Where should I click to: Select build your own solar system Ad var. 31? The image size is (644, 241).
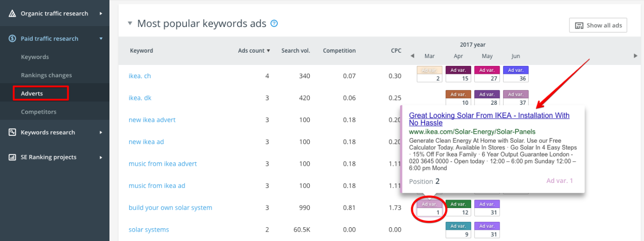pyautogui.click(x=487, y=208)
